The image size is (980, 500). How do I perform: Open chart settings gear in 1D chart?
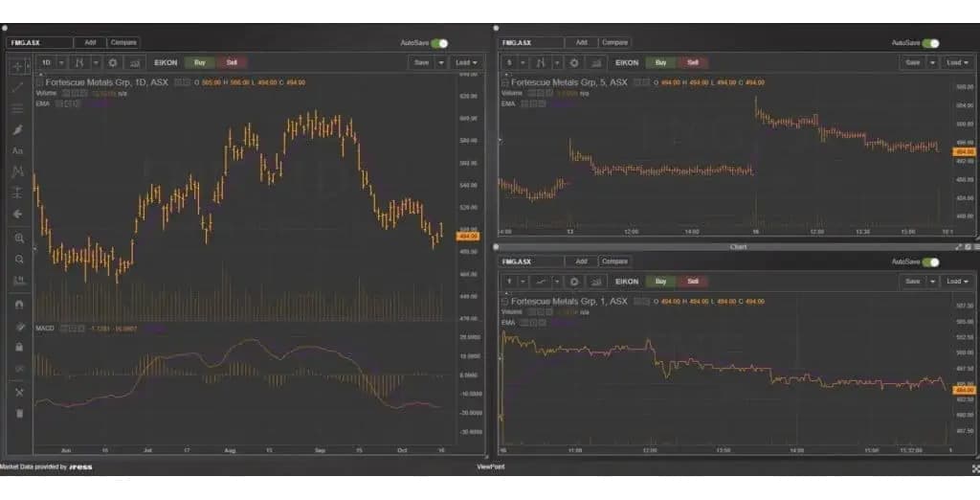click(x=113, y=62)
